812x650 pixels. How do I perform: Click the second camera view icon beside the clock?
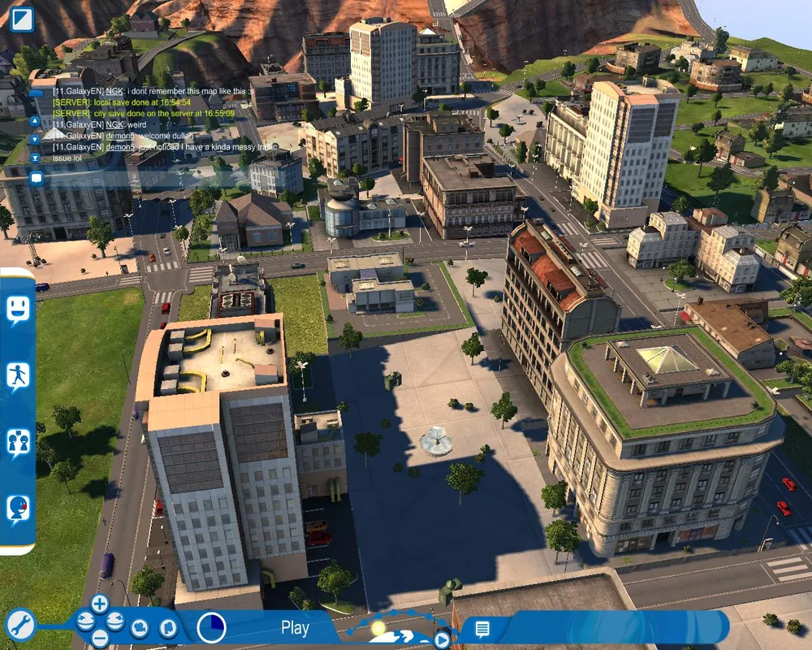167,628
